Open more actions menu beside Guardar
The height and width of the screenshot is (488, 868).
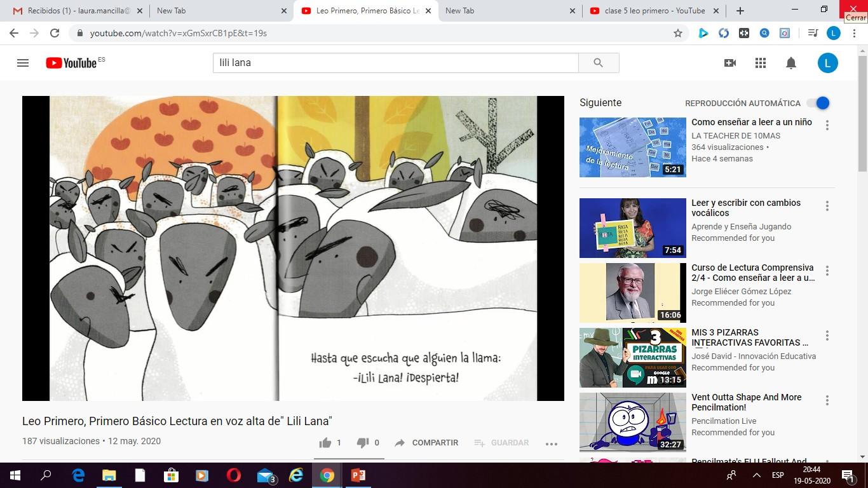click(x=552, y=444)
